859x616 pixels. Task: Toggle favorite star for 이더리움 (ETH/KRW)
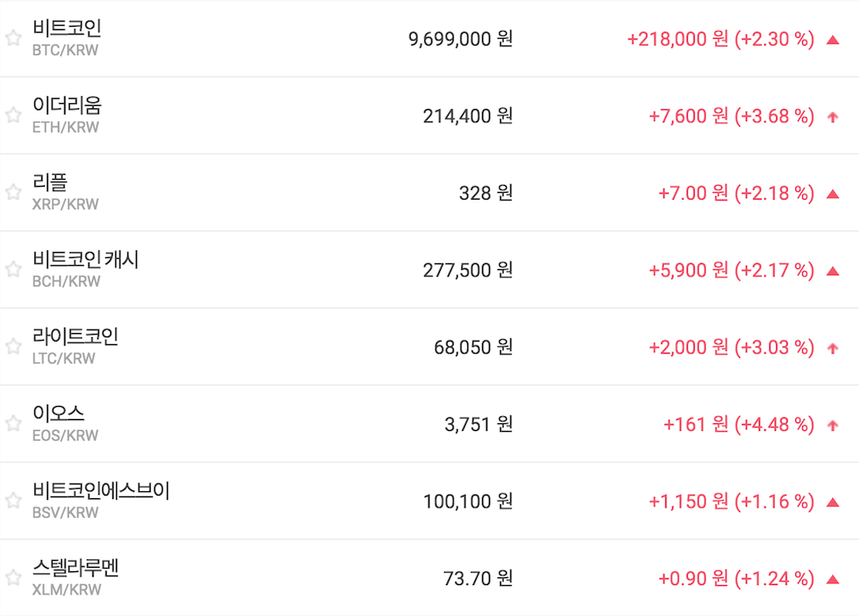13,115
